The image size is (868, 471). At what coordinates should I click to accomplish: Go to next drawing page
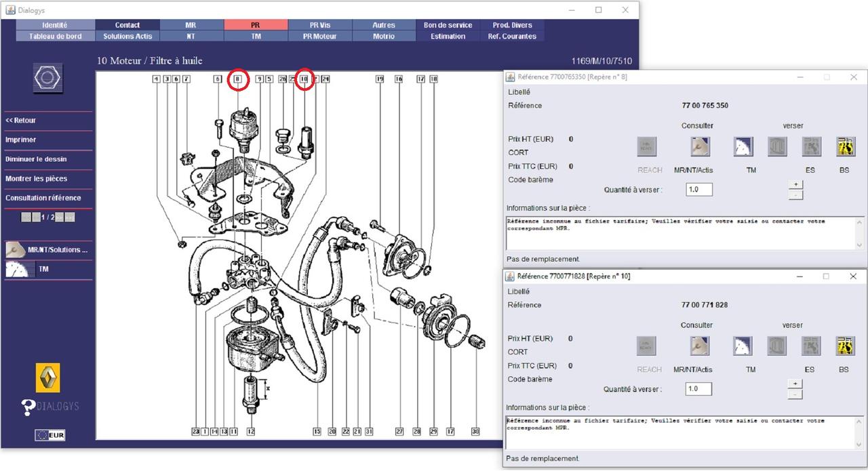click(59, 218)
